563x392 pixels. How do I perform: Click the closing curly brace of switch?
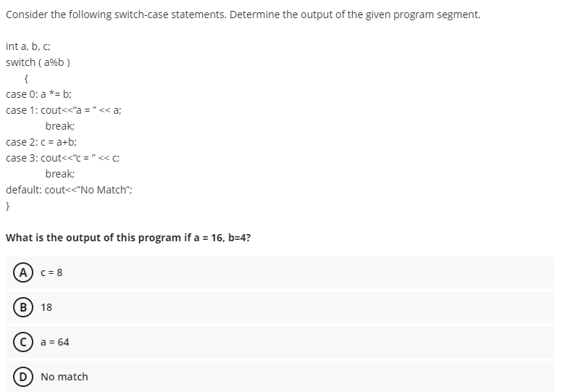(x=8, y=206)
